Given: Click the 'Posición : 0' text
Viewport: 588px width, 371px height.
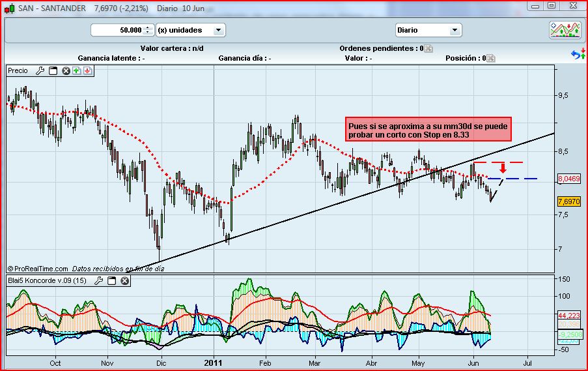Looking at the screenshot, I should 466,58.
